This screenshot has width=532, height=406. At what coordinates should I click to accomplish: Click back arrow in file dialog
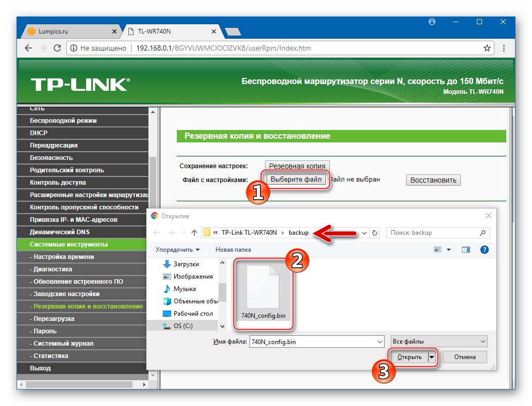pyautogui.click(x=156, y=233)
